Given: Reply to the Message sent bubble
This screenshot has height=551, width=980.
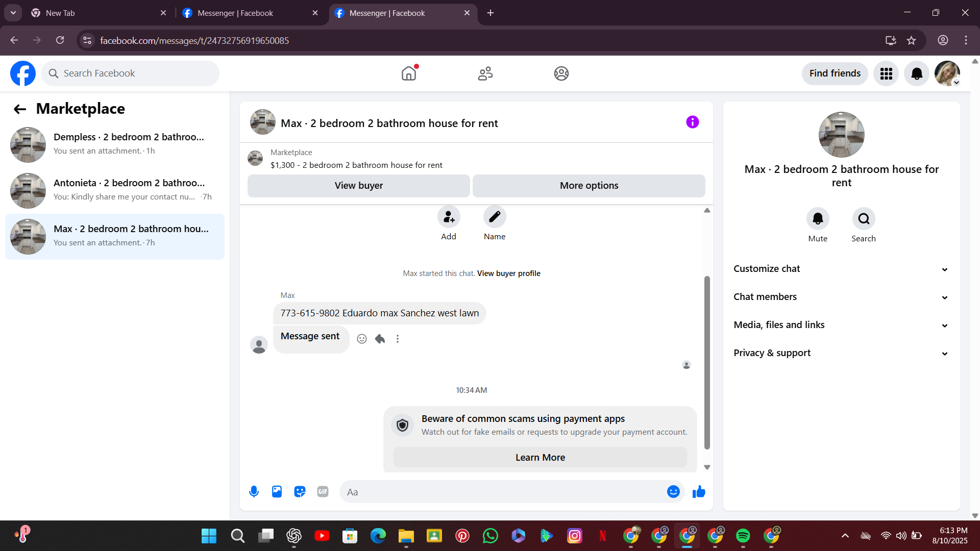Looking at the screenshot, I should coord(380,339).
